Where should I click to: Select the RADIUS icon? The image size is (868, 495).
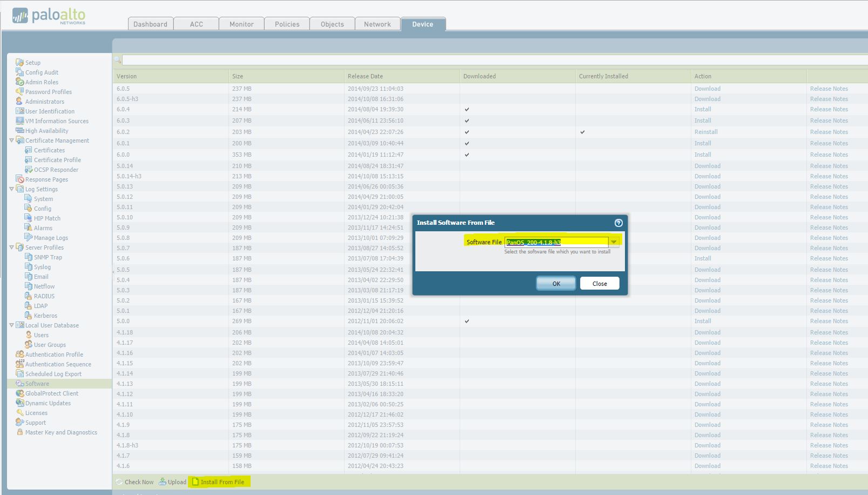(29, 296)
